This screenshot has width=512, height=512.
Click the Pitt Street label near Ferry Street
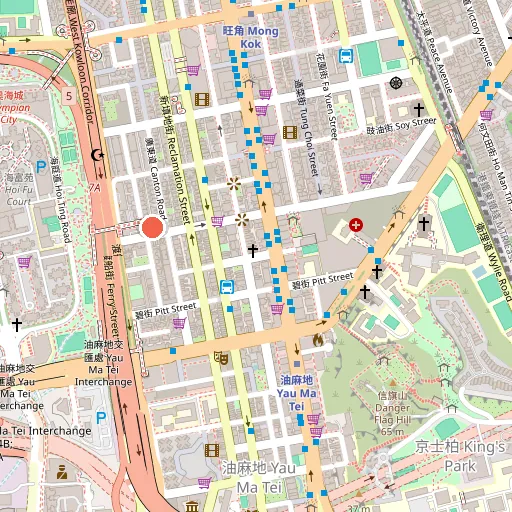[166, 311]
